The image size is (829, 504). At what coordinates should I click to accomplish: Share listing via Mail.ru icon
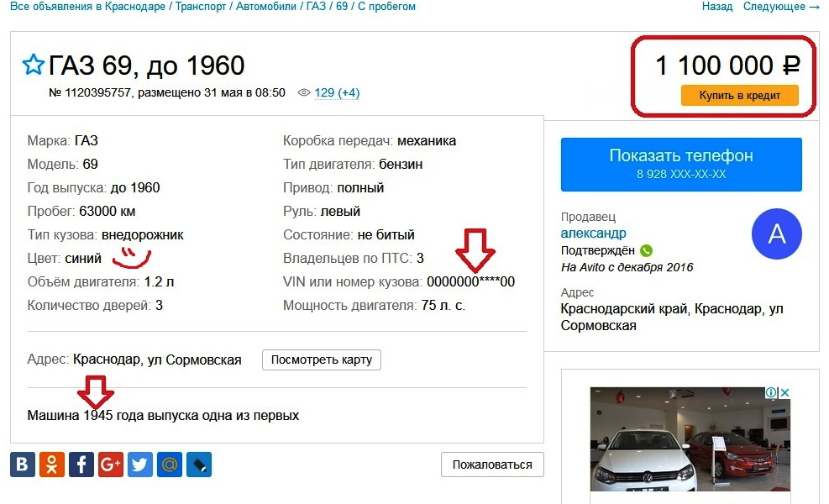170,465
